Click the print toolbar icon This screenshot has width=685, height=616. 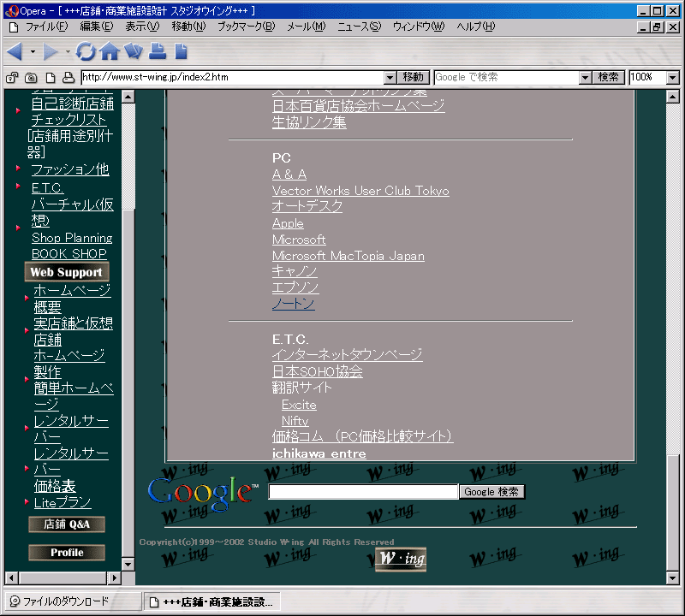(x=158, y=51)
